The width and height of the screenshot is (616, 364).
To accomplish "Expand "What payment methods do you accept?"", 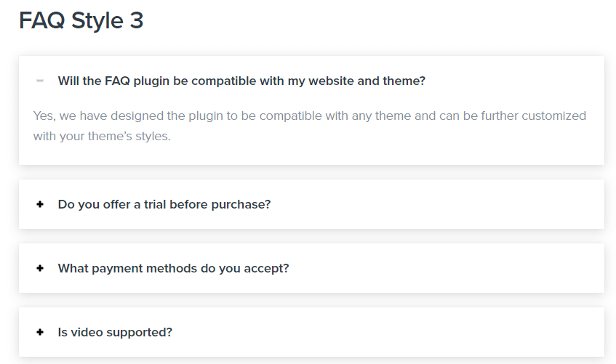I will [x=173, y=269].
